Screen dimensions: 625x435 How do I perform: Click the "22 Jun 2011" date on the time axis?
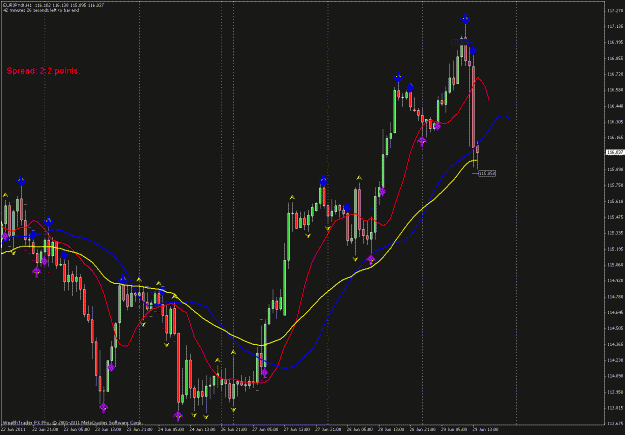coord(11,430)
